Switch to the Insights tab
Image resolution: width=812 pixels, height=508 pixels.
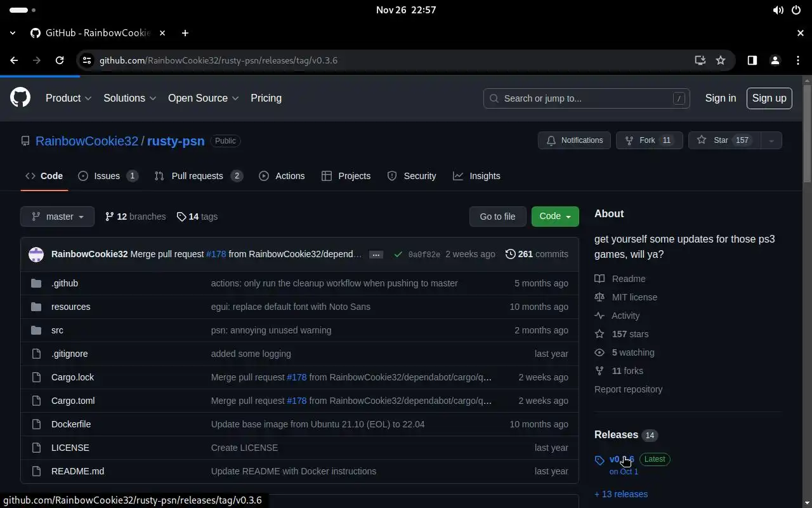(476, 176)
